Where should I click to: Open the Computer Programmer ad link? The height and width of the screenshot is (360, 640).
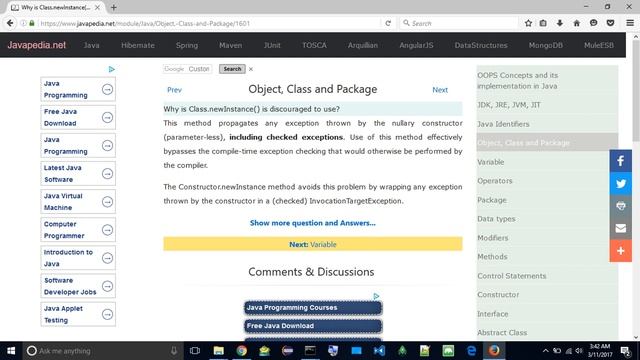point(78,230)
